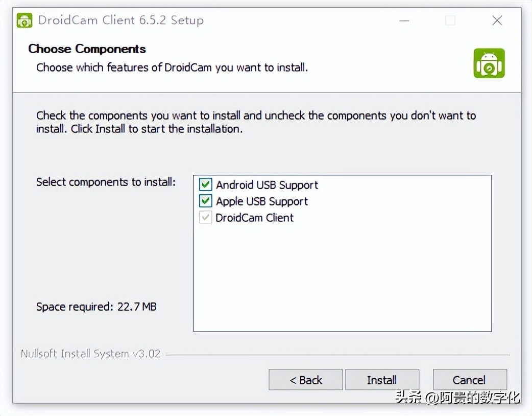Close the setup window with the X
This screenshot has height=416, width=532.
click(497, 20)
